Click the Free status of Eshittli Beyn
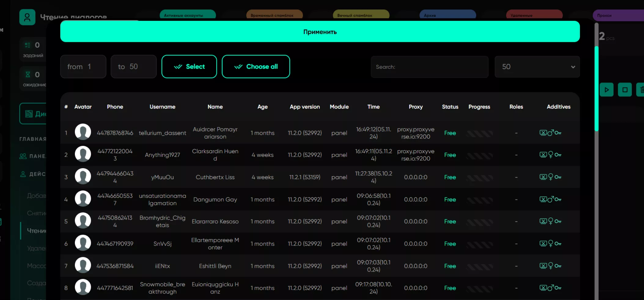 450,266
